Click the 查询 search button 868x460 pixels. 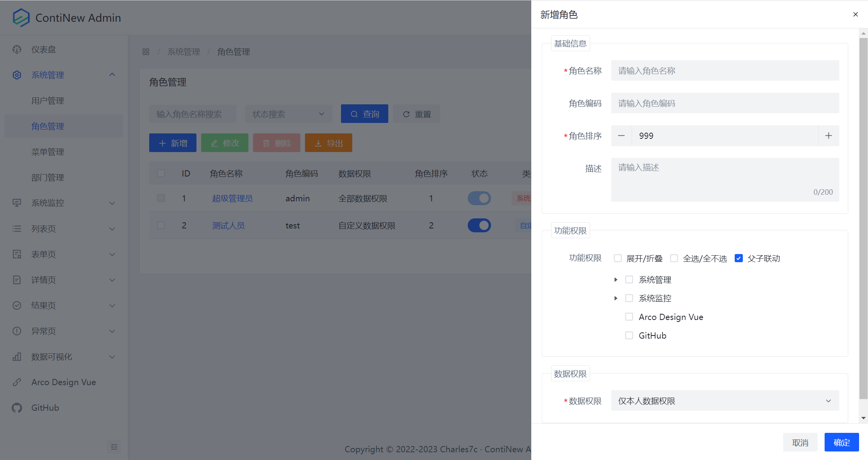(x=364, y=114)
